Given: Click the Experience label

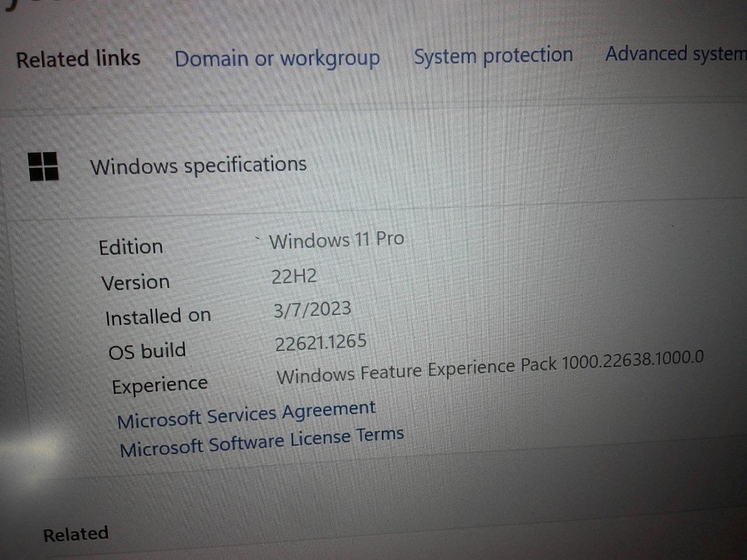Looking at the screenshot, I should [x=160, y=385].
